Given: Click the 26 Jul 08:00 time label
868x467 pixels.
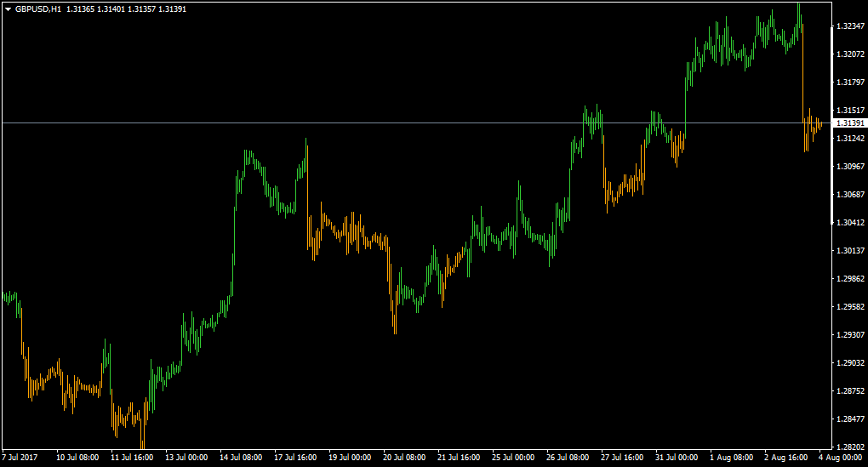Looking at the screenshot, I should coord(568,457).
